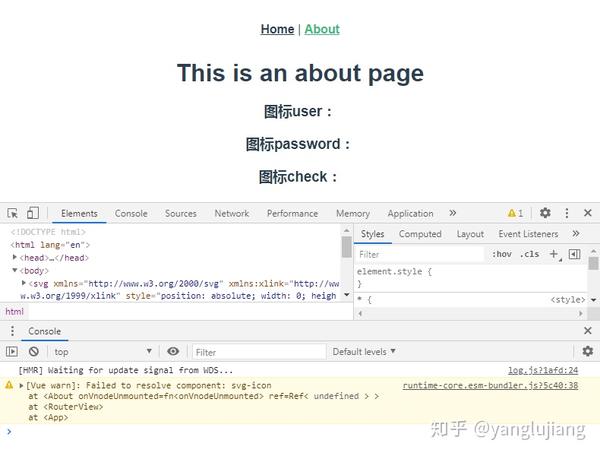
Task: Open the log.js?1afd:24 source link
Action: (543, 370)
